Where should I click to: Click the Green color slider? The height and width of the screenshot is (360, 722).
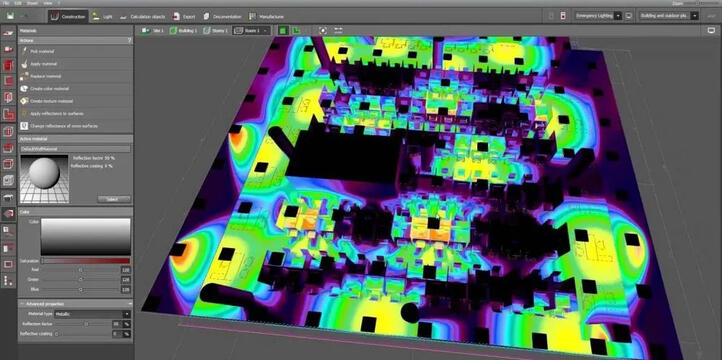80,279
